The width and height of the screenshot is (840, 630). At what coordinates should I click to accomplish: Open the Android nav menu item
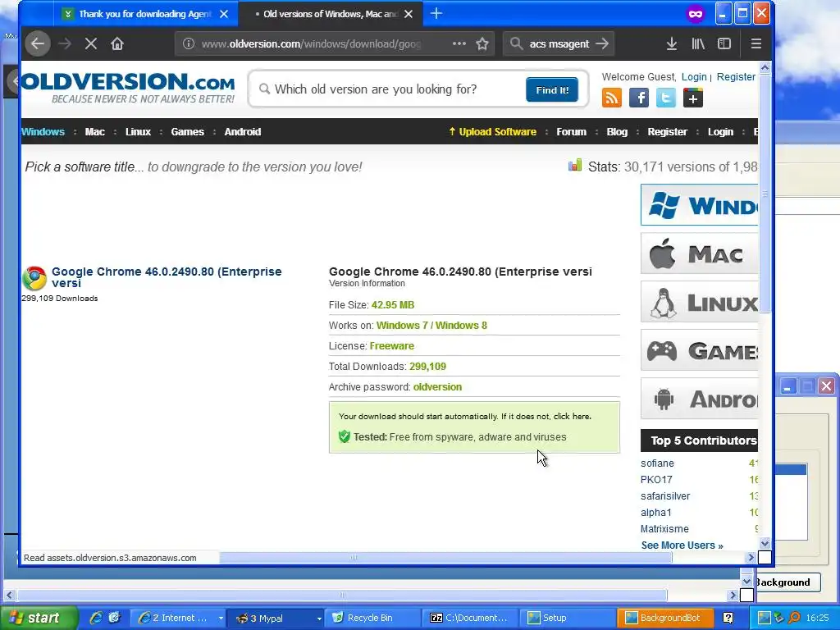pos(243,132)
